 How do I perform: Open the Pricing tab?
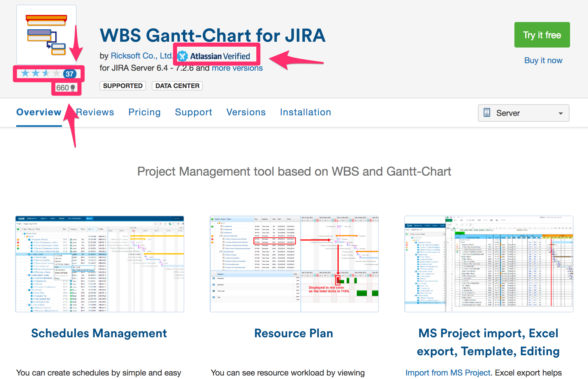point(145,112)
